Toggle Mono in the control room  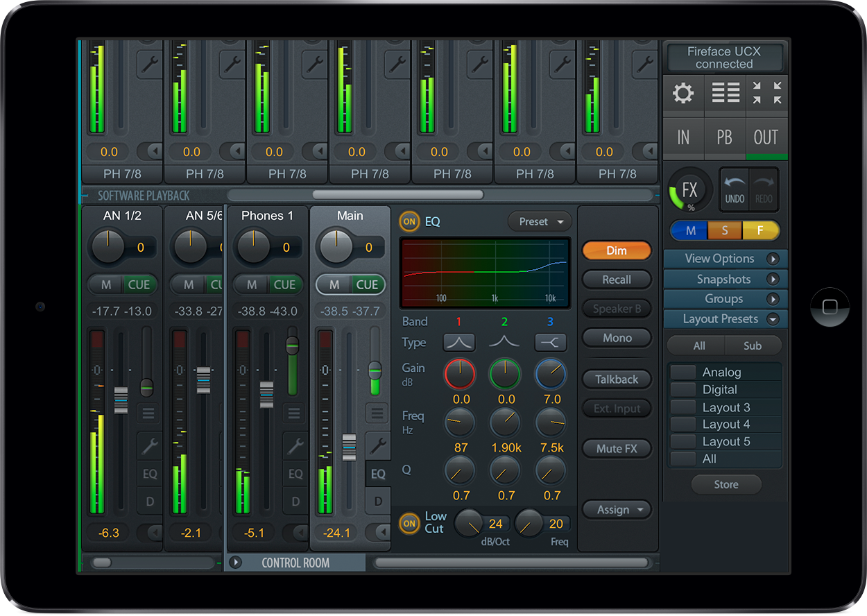pos(617,338)
